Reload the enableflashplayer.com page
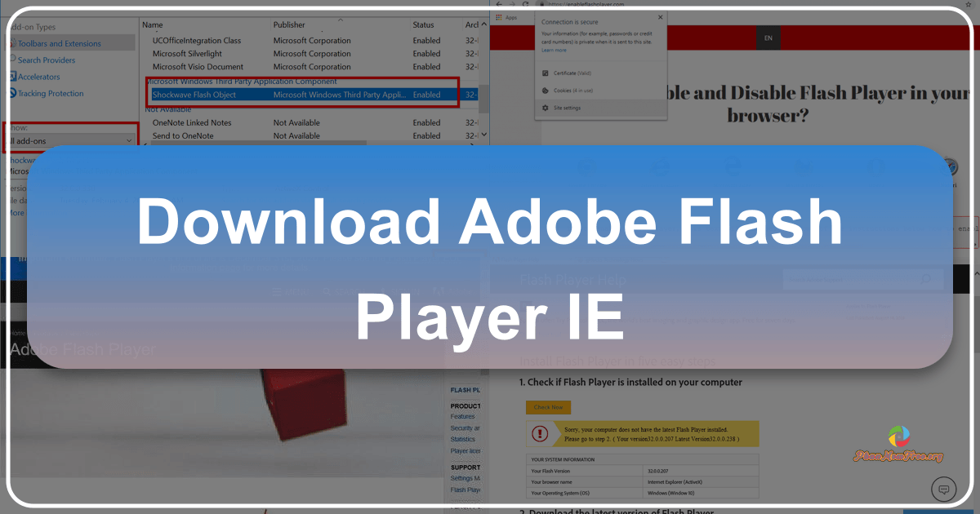Viewport: 980px width, 514px height. (525, 4)
